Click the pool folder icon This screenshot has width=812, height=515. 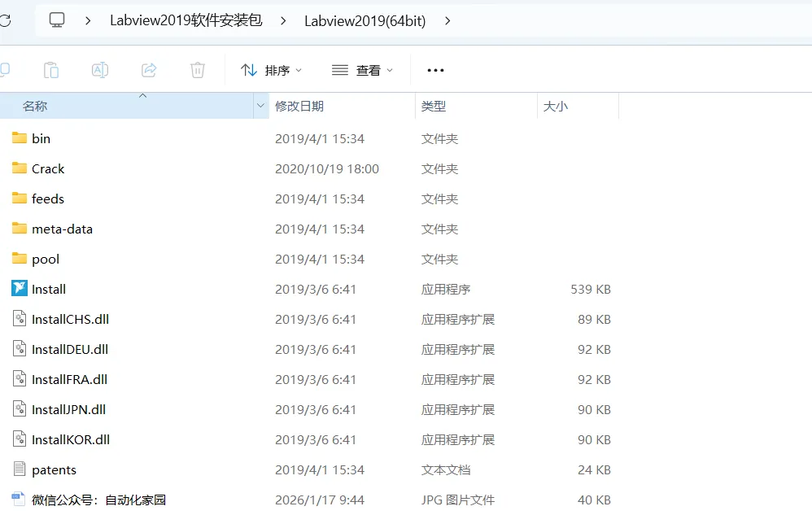tap(20, 258)
